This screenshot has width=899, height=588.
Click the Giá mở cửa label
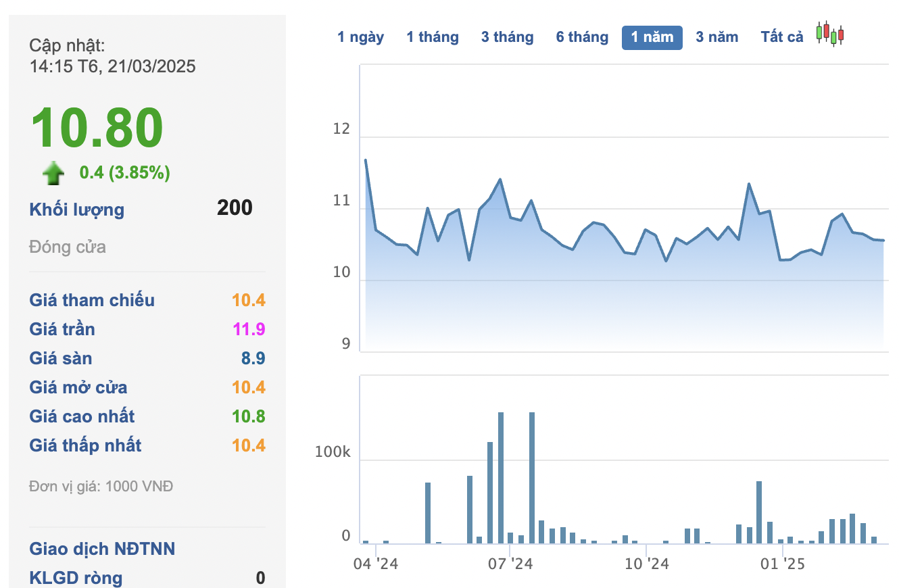pos(78,387)
